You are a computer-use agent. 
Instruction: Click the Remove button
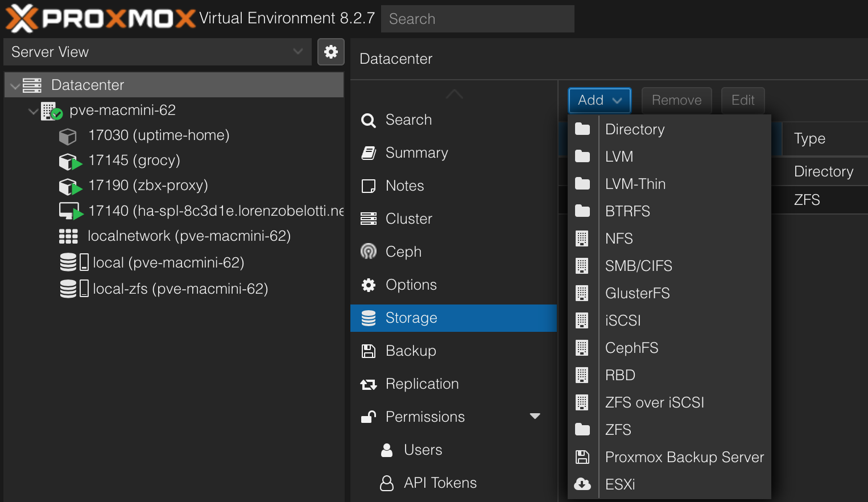pyautogui.click(x=676, y=100)
